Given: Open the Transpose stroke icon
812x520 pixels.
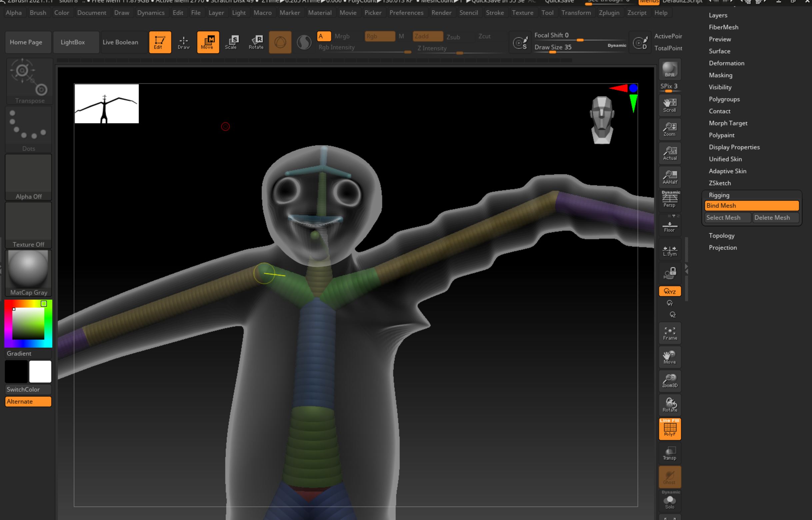Looking at the screenshot, I should [x=29, y=81].
